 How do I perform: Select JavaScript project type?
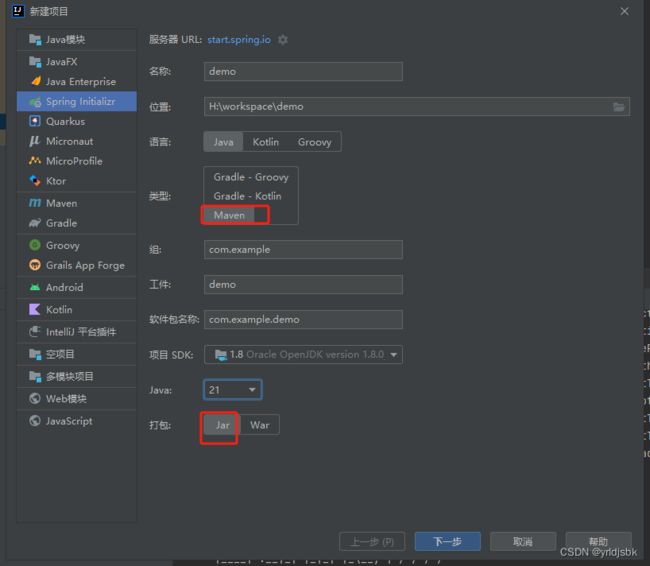click(x=77, y=421)
